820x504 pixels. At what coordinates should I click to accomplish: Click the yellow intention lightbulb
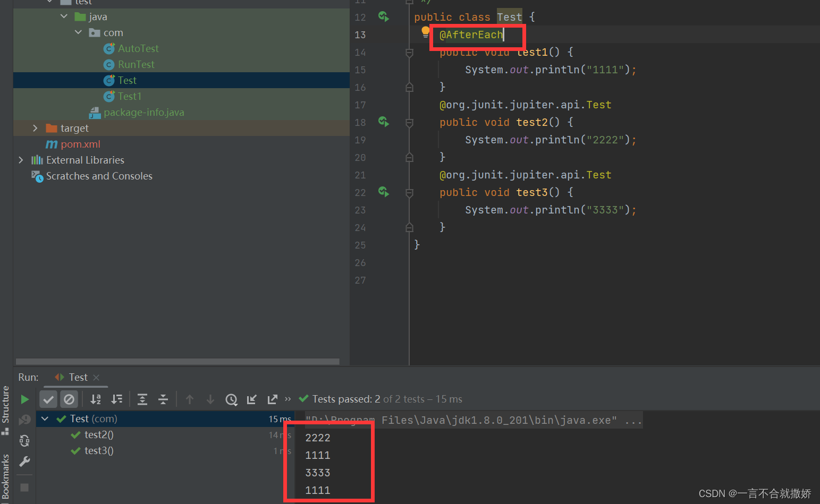coord(425,32)
